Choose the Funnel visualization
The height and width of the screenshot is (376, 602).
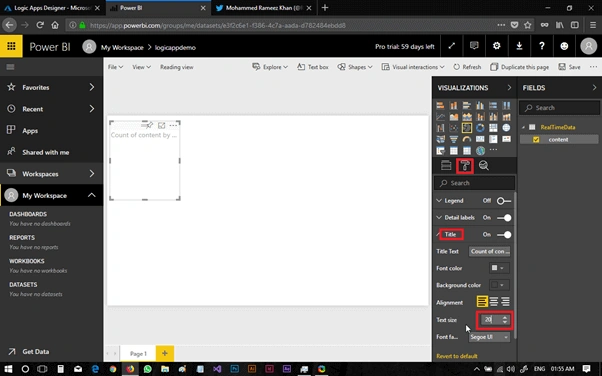point(454,139)
